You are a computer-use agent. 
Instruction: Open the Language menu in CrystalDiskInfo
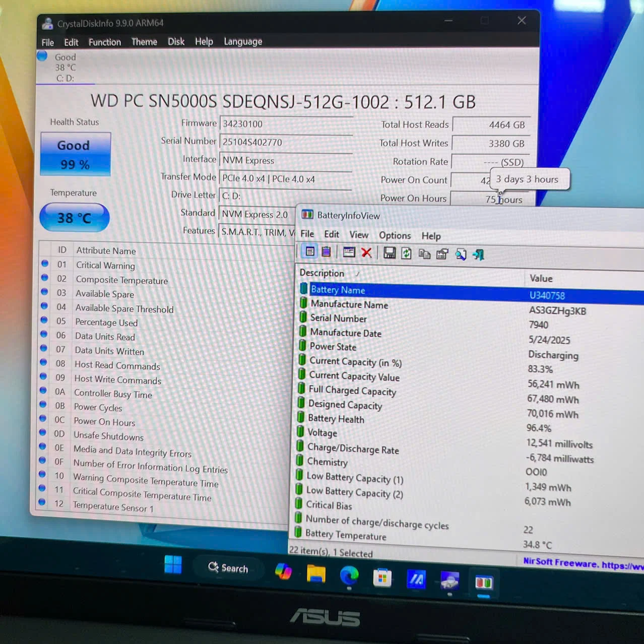point(243,41)
